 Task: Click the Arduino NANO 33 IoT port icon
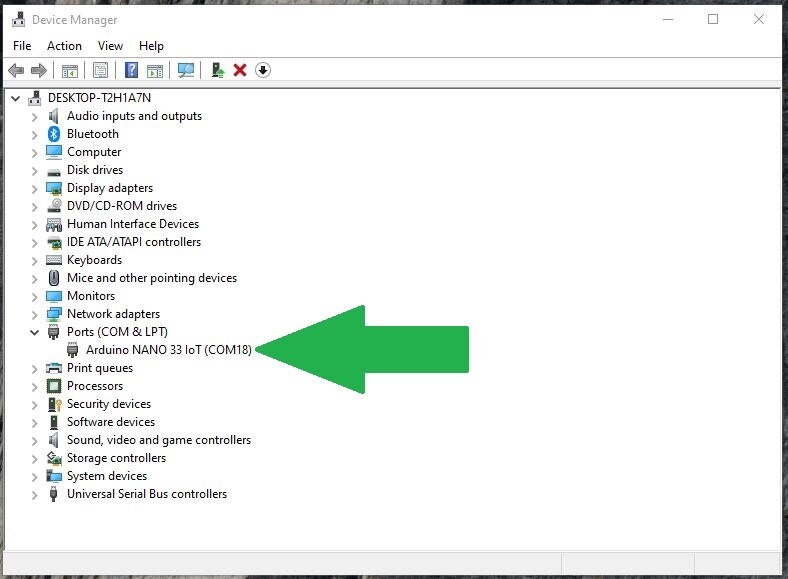click(x=72, y=350)
